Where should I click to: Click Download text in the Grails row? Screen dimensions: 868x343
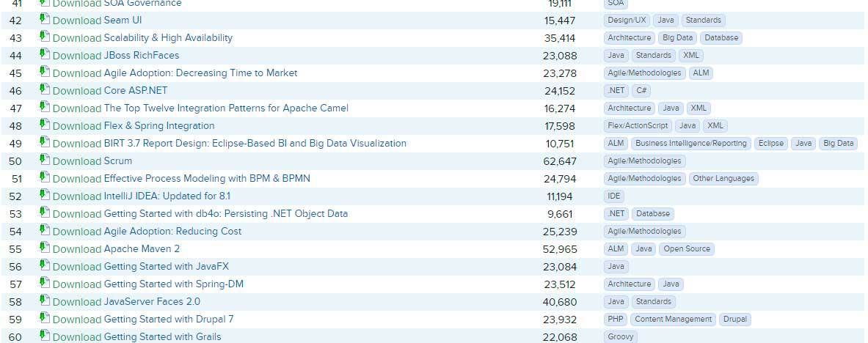point(77,337)
